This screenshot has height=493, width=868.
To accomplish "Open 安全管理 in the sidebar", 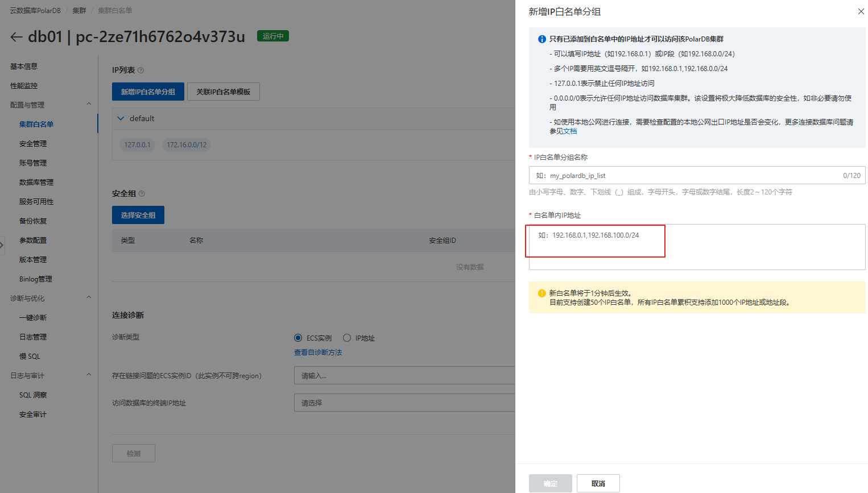I will pyautogui.click(x=33, y=144).
